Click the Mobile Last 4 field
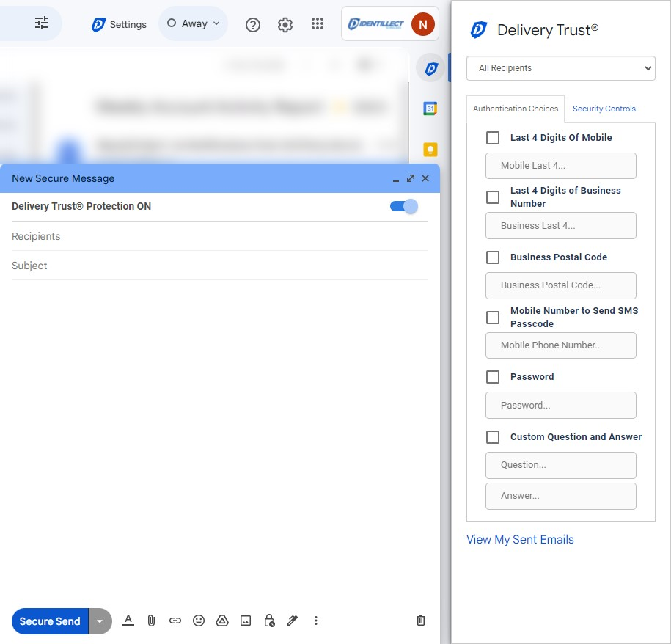Screen dimensions: 671x644 560,166
